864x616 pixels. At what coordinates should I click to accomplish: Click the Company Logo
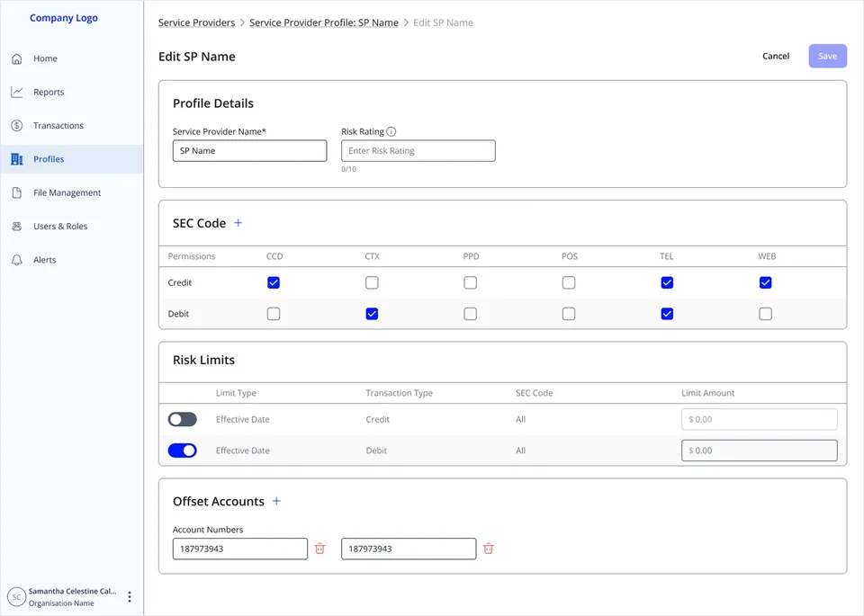pyautogui.click(x=64, y=18)
